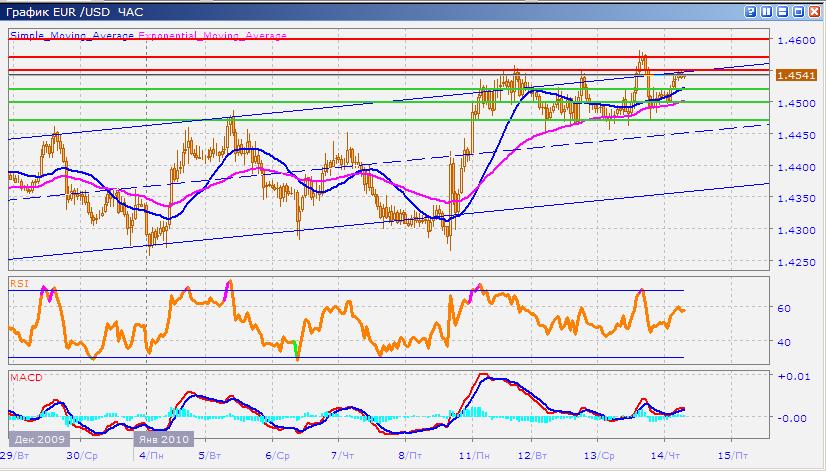Click the Дек 2009 month marker
The height and width of the screenshot is (471, 826).
coord(40,439)
